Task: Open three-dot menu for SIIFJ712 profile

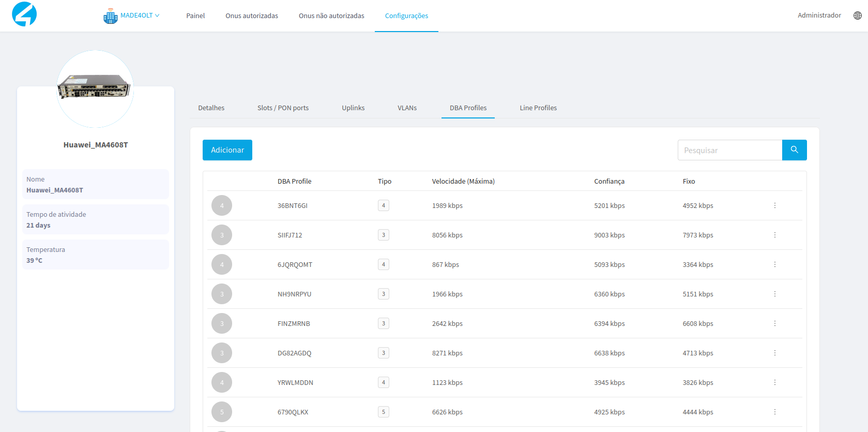Action: pyautogui.click(x=774, y=235)
